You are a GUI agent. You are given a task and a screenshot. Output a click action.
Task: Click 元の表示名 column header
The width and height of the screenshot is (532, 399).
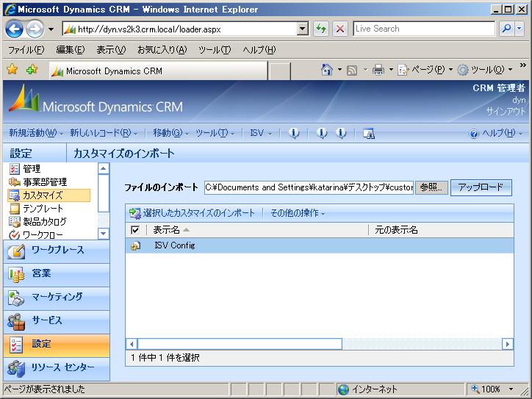point(396,230)
